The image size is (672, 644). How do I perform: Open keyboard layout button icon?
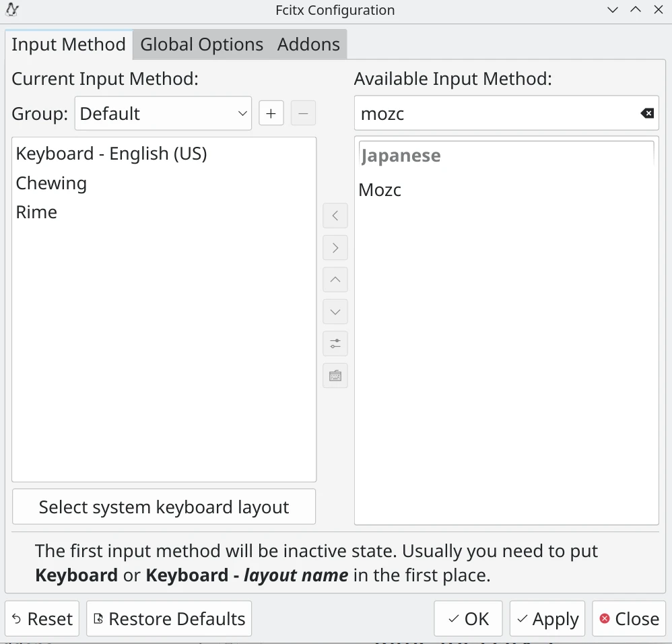point(335,376)
